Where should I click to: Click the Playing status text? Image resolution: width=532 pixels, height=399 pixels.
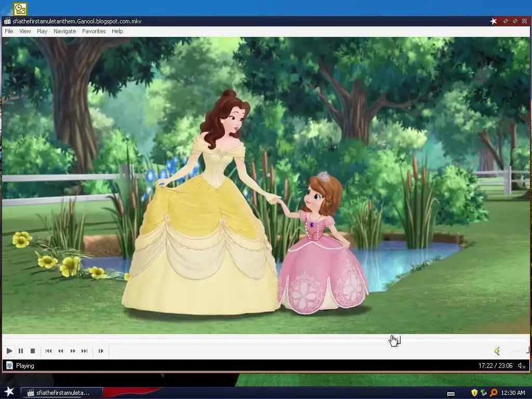[x=25, y=366]
